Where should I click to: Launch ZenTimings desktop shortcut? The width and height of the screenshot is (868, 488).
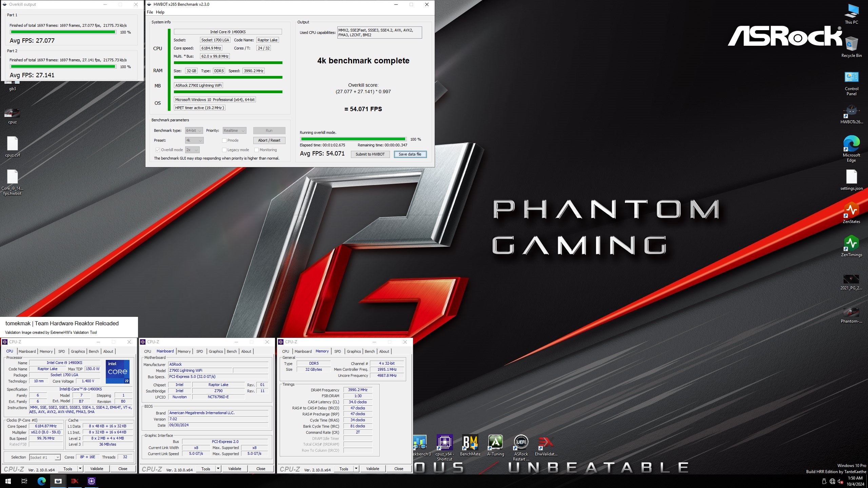[851, 246]
